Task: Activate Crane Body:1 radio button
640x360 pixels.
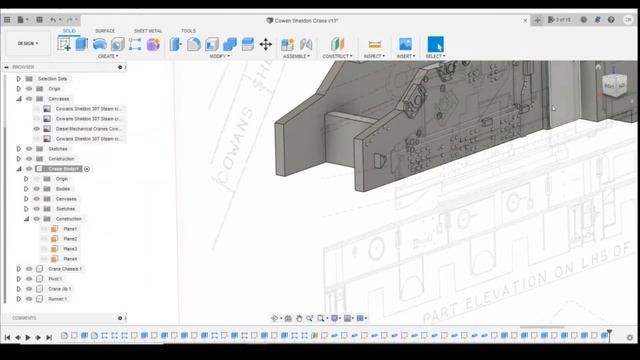Action: (87, 169)
